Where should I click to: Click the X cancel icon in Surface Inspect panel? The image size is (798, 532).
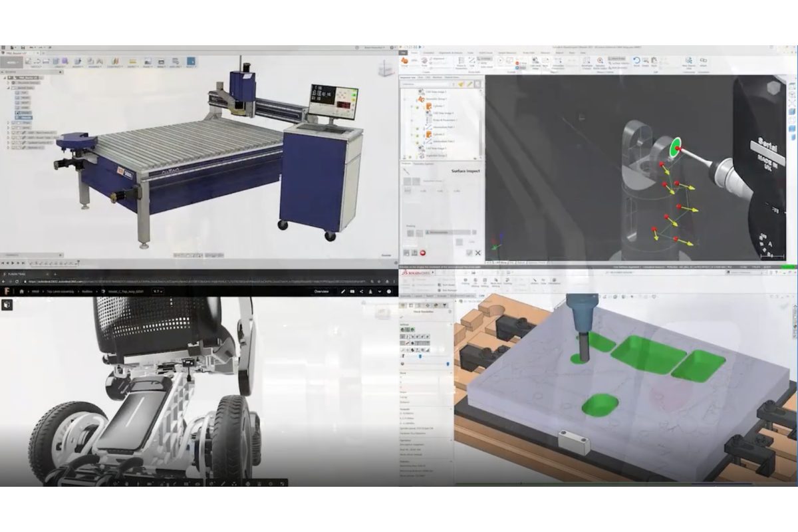pos(478,253)
